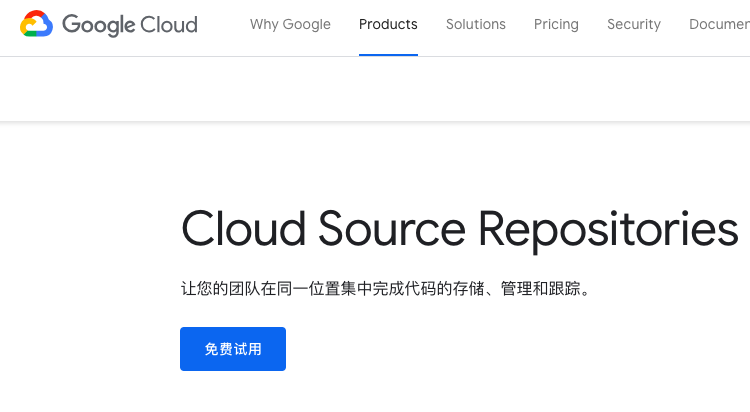This screenshot has width=750, height=412.
Task: Open the Why Google menu
Action: coord(290,24)
